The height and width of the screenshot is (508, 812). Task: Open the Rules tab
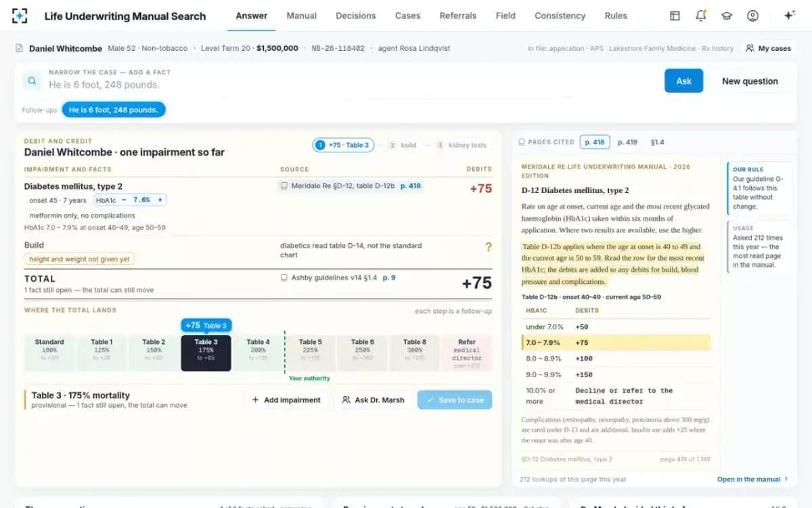point(616,16)
